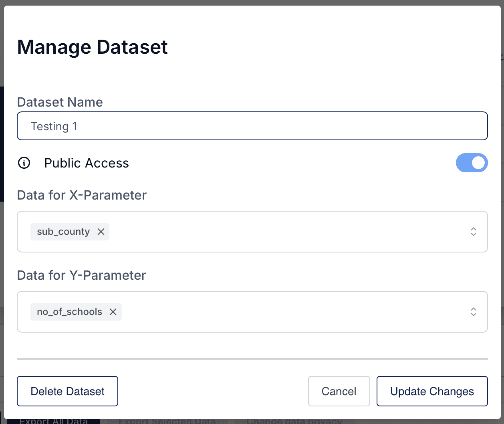
Task: Select the sub_county tag label
Action: 62,232
